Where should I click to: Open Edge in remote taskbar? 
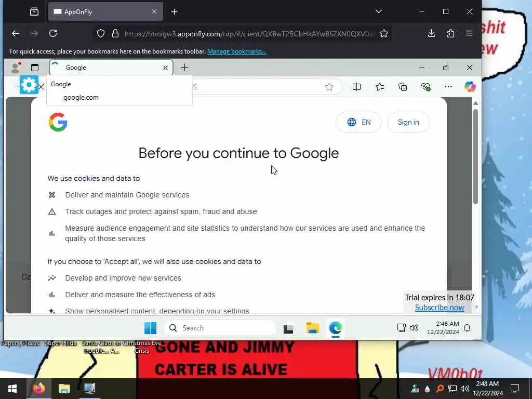point(336,328)
